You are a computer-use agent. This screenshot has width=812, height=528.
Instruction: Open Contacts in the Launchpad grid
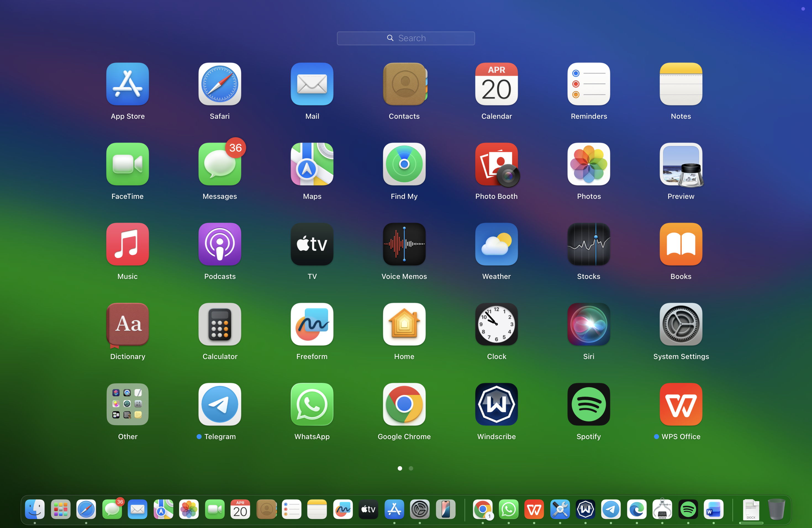click(405, 84)
